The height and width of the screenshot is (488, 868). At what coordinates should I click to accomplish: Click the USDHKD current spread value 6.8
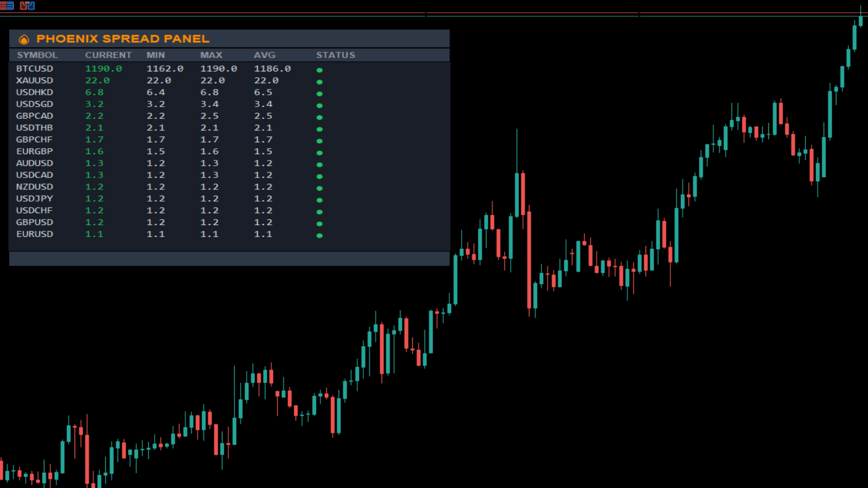(94, 92)
